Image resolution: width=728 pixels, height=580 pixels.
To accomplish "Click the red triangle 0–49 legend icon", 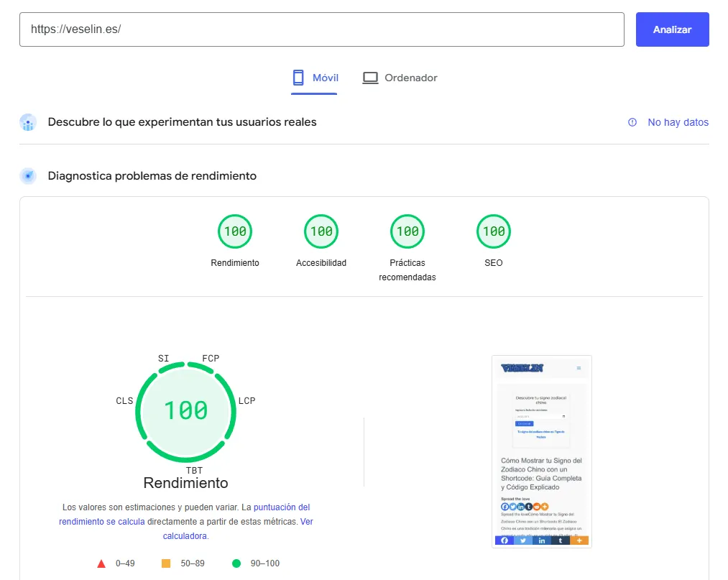I will pyautogui.click(x=101, y=563).
